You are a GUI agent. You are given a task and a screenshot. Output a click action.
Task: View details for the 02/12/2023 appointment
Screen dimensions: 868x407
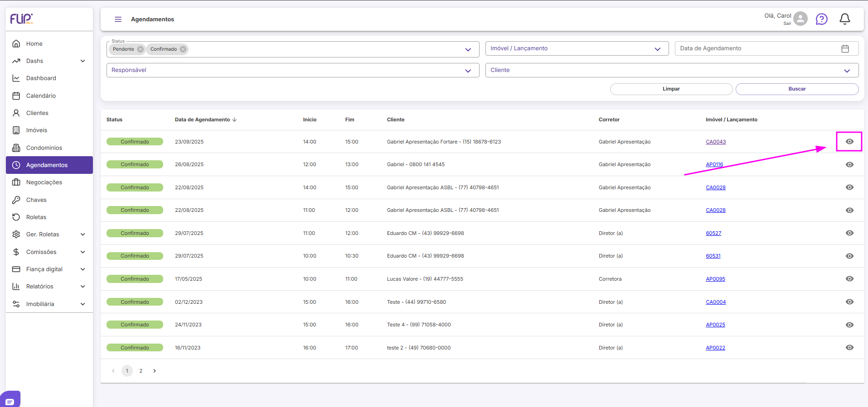tap(849, 302)
